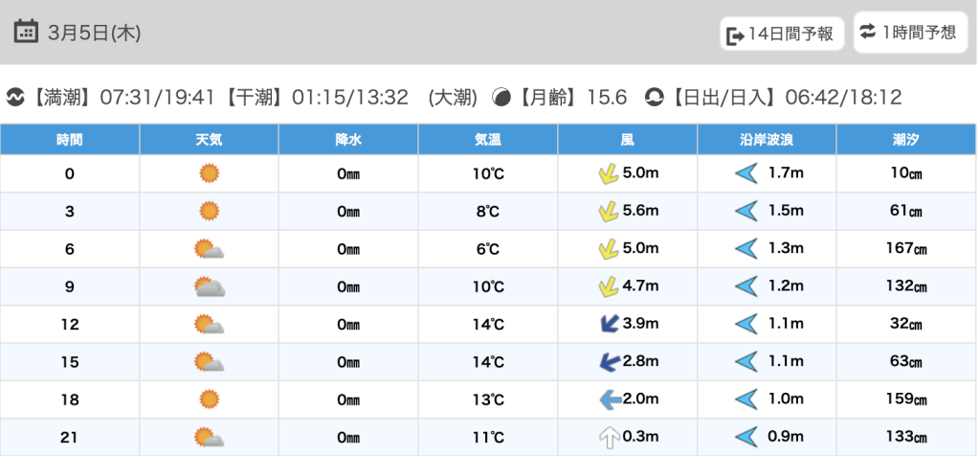Image resolution: width=980 pixels, height=456 pixels.
Task: Switch to 1時間予想 hourly view
Action: (909, 33)
